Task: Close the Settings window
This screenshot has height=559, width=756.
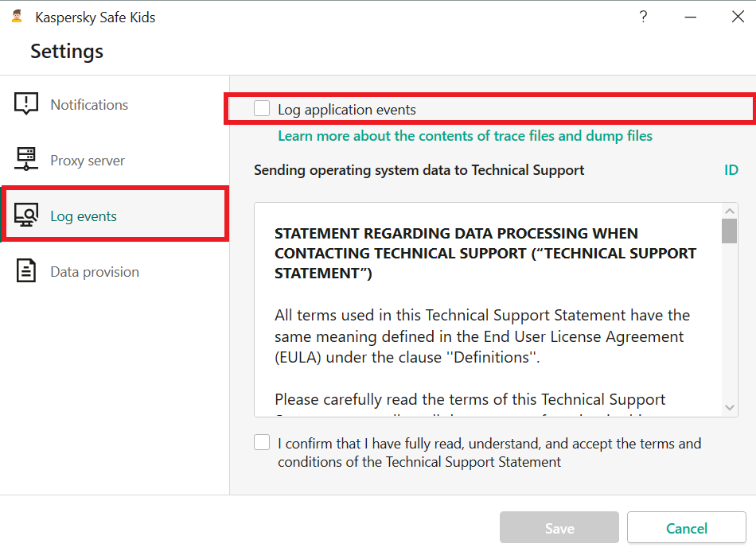Action: pyautogui.click(x=738, y=17)
